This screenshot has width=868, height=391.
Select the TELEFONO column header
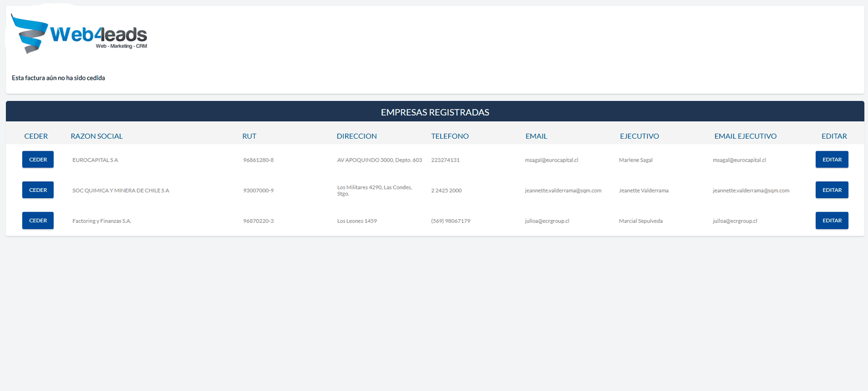[x=450, y=136]
